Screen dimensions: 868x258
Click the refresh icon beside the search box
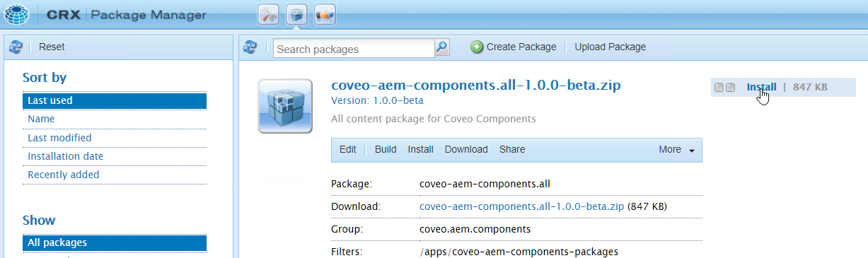click(x=250, y=47)
